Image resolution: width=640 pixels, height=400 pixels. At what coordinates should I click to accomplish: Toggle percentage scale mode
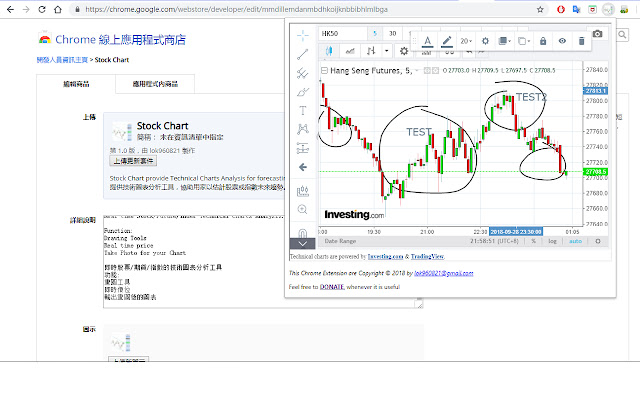[x=533, y=241]
